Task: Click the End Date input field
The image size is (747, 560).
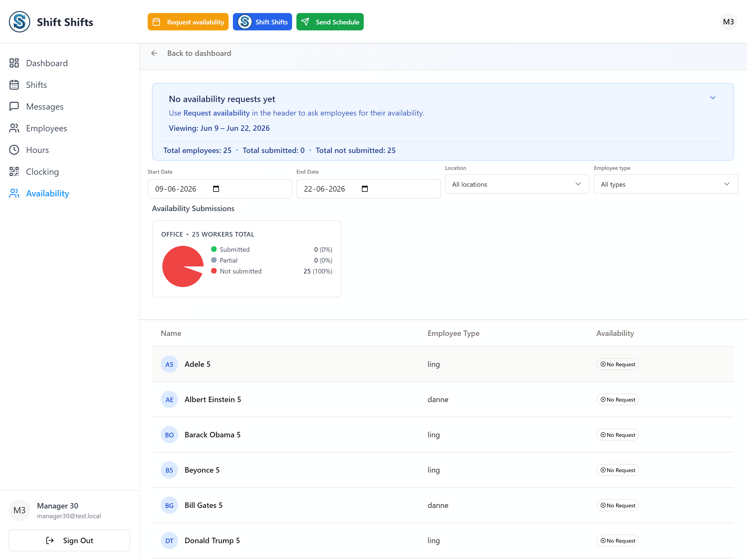Action: (368, 189)
